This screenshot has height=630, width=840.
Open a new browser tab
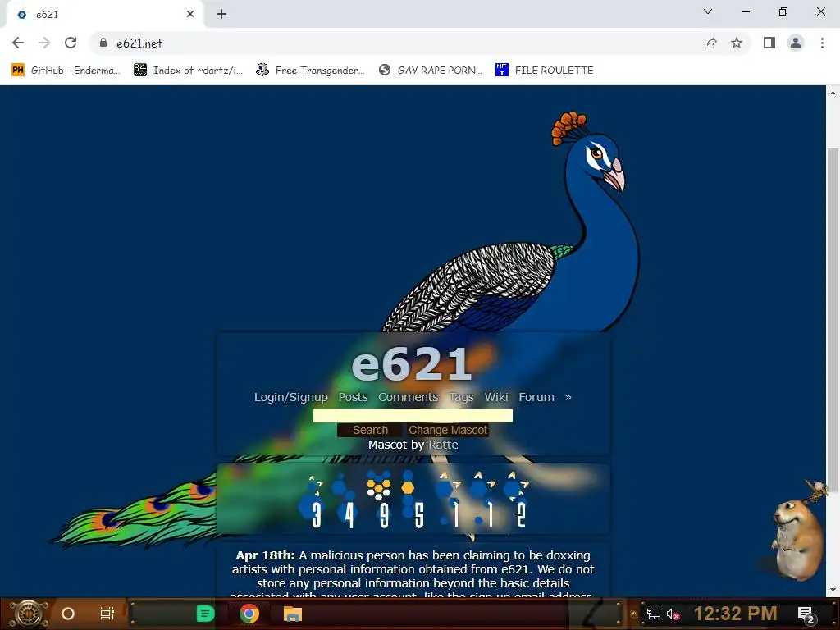[x=221, y=15]
